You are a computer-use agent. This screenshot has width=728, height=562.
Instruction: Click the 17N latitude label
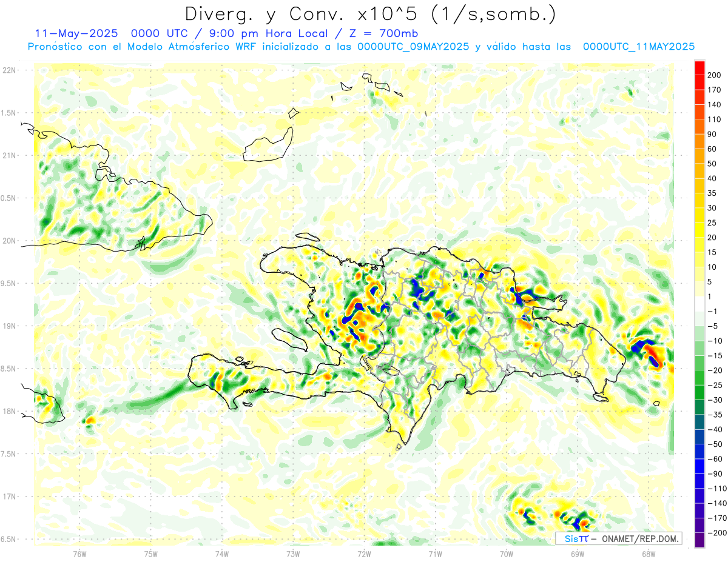click(9, 497)
